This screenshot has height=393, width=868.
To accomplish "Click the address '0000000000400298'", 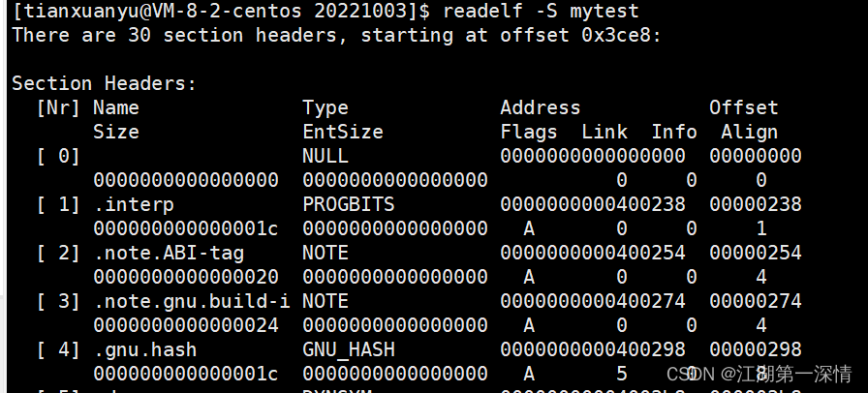I will point(593,349).
